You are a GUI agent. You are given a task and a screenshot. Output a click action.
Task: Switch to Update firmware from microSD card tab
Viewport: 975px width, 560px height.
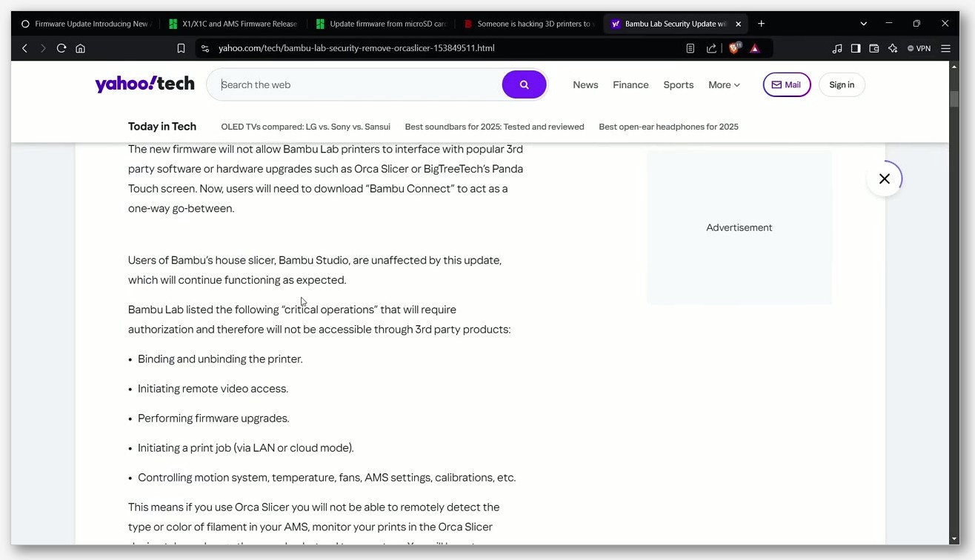pyautogui.click(x=382, y=24)
